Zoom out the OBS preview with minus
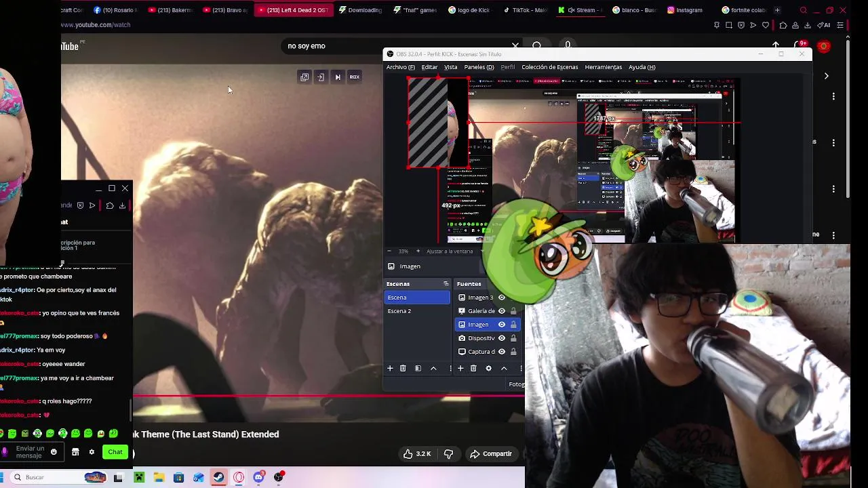Screen dimensions: 868x488 (391, 251)
